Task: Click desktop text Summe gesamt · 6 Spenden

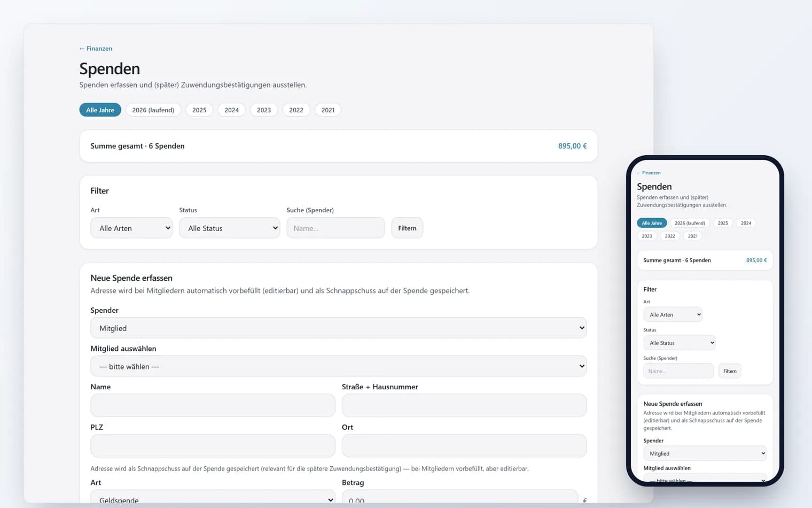Action: [x=137, y=146]
